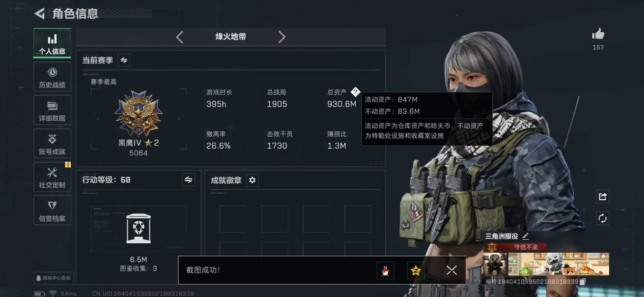Edit the 三角洲服役 title pencil icon
644x297 pixels.
(x=525, y=236)
